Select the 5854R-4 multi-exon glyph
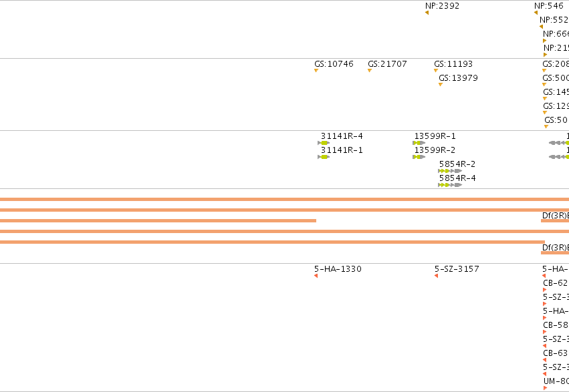Image resolution: width=569 pixels, height=392 pixels. point(450,185)
